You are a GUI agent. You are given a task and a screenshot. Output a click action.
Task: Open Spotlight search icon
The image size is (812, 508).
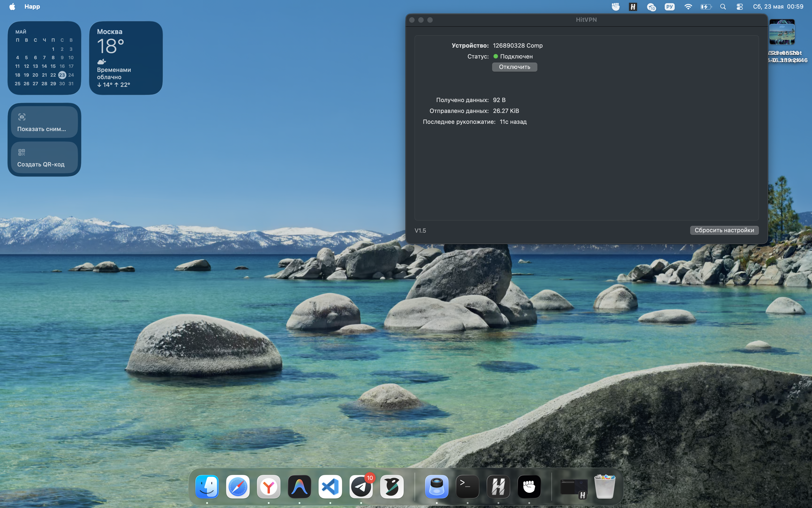(723, 6)
